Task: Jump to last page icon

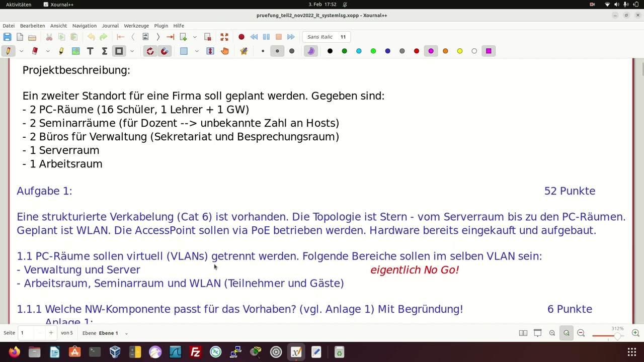Action: [170, 37]
